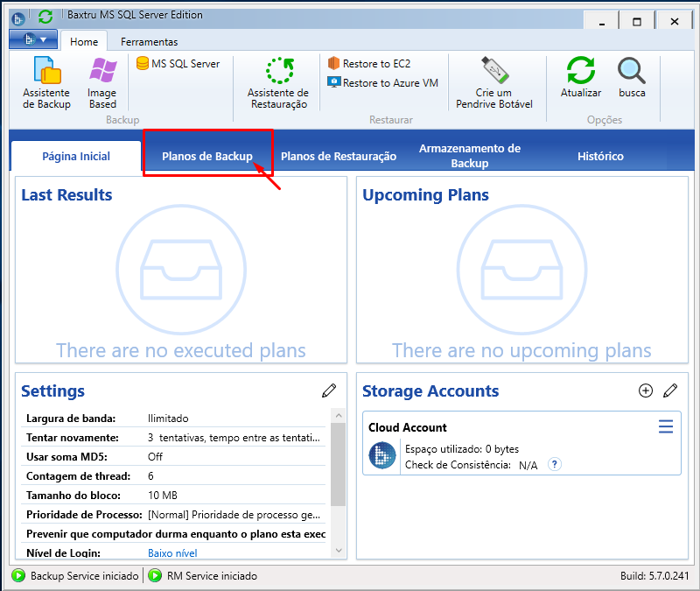Click the consistency check help question mark
The image size is (700, 591).
tap(554, 464)
